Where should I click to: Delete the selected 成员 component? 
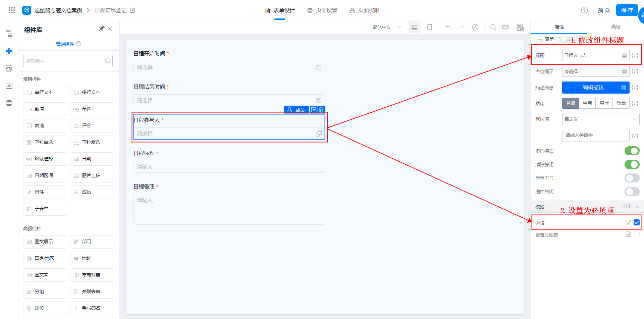(321, 110)
